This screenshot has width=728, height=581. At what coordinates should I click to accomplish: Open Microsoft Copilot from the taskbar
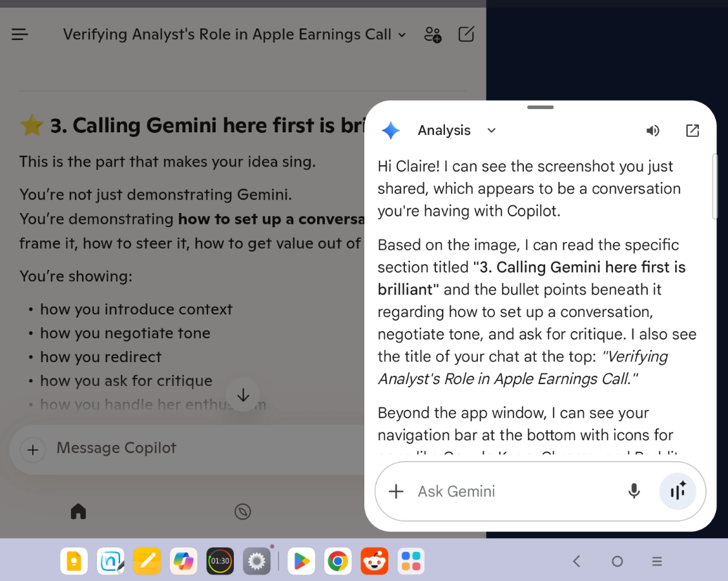(x=183, y=561)
